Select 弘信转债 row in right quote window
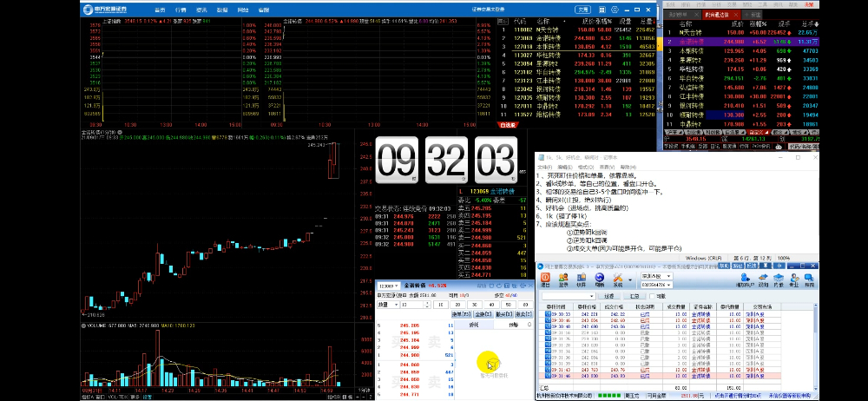The width and height of the screenshot is (868, 401). 742,87
